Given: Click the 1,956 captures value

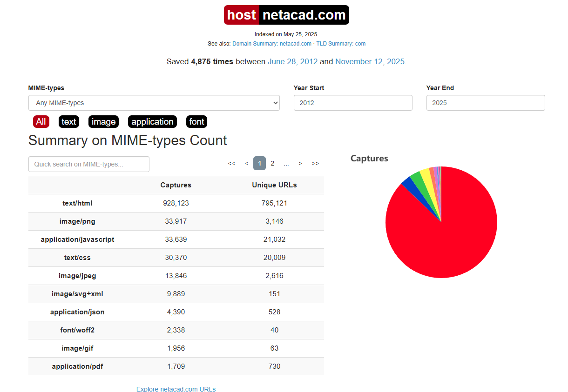Looking at the screenshot, I should point(176,348).
